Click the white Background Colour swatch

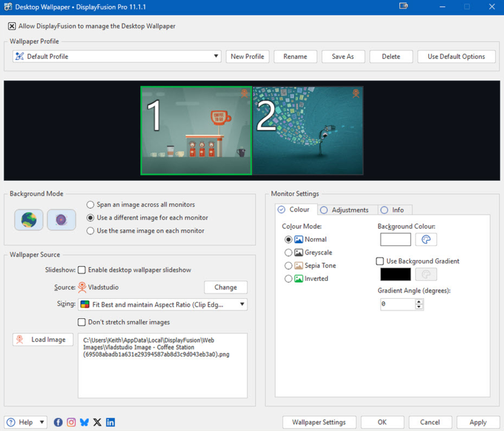[395, 239]
